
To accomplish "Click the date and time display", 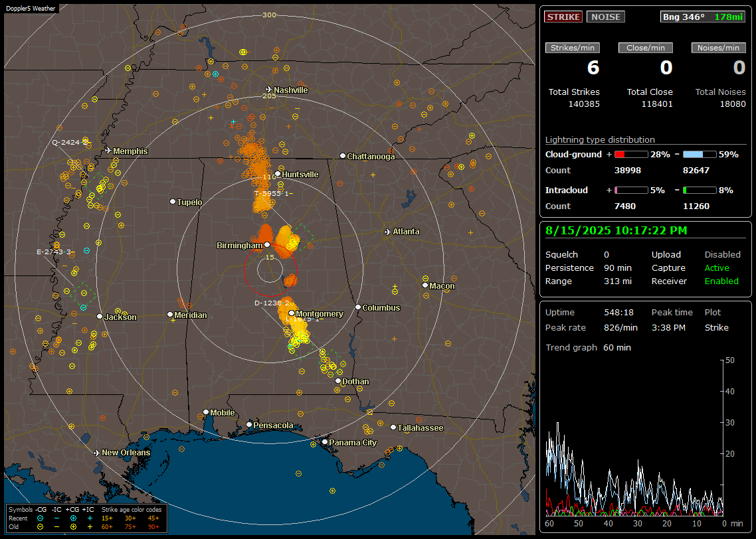I will tap(616, 231).
